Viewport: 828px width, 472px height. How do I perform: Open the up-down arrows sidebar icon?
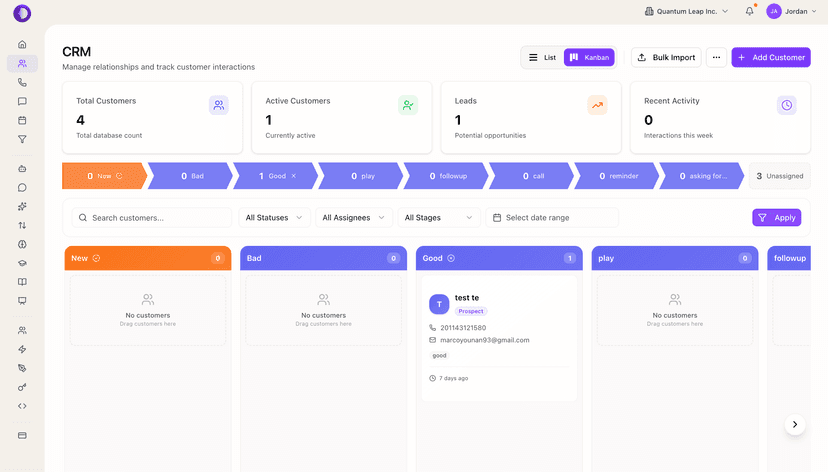[22, 225]
